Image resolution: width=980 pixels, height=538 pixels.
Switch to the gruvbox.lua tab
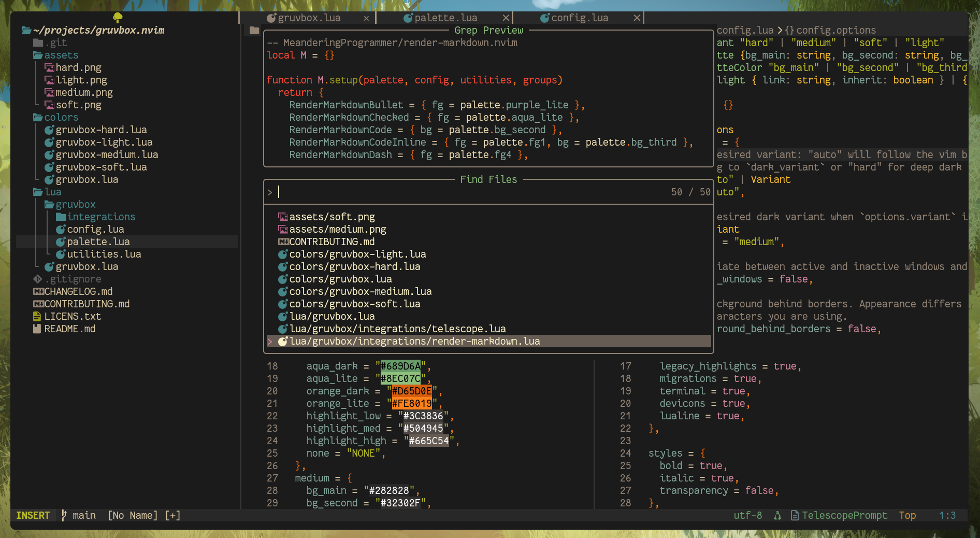point(309,18)
